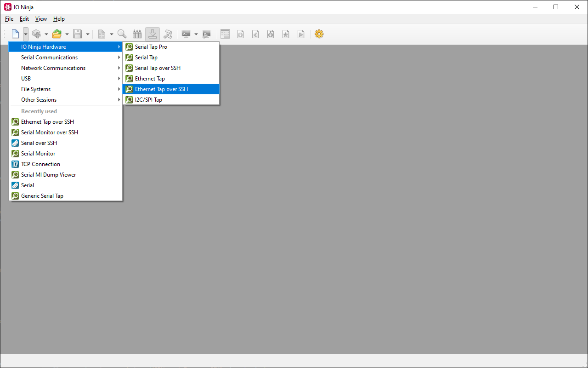Click the Serial Tap Pro magnifier icon

coord(129,47)
